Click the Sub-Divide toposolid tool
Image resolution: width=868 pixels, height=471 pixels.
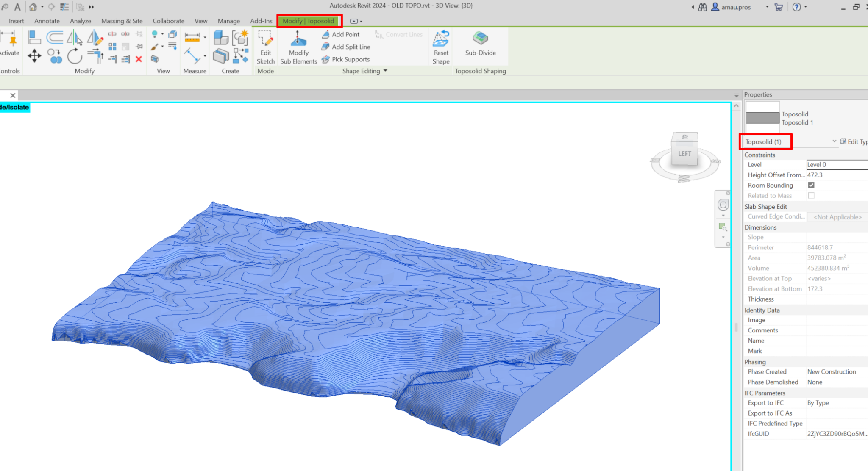point(480,43)
